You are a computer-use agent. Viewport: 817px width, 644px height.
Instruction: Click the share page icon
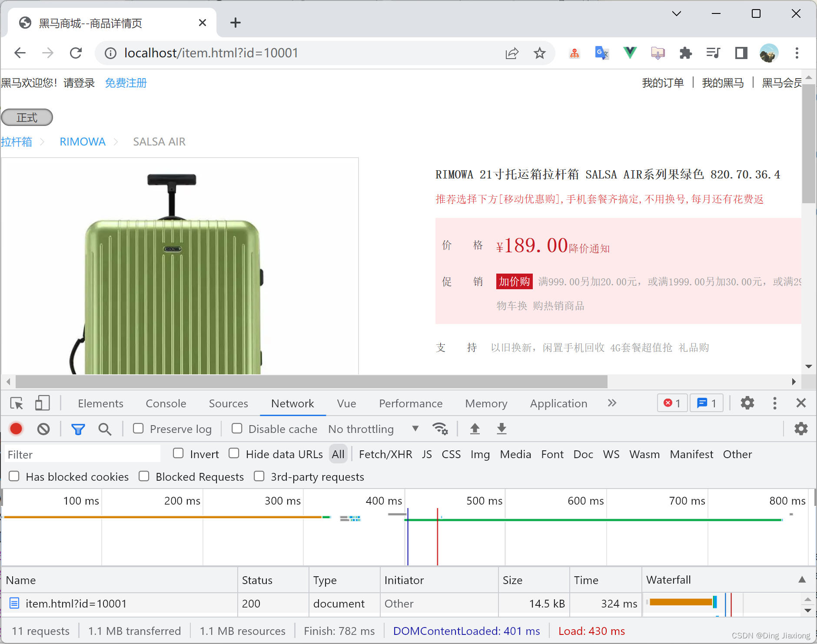(x=512, y=53)
